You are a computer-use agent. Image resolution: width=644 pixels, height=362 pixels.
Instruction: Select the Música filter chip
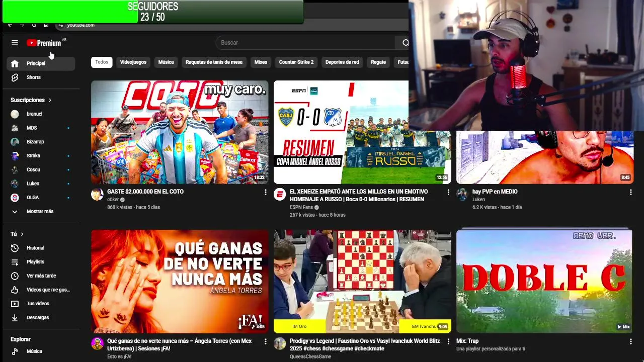(166, 62)
